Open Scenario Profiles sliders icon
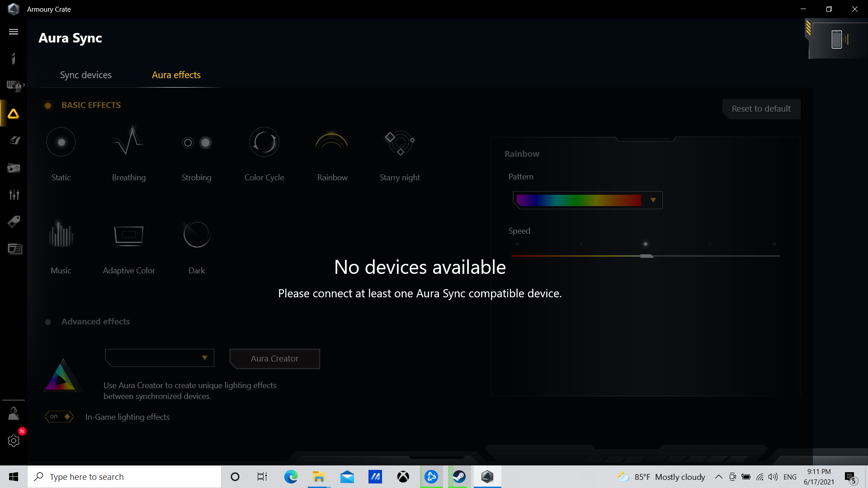Screen dimensions: 868x488 click(x=14, y=195)
